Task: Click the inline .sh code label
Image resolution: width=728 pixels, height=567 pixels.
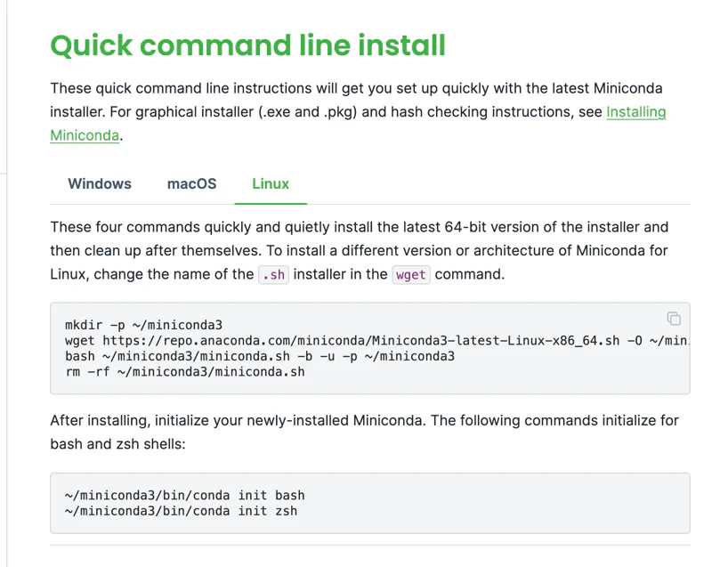Action: tap(273, 275)
